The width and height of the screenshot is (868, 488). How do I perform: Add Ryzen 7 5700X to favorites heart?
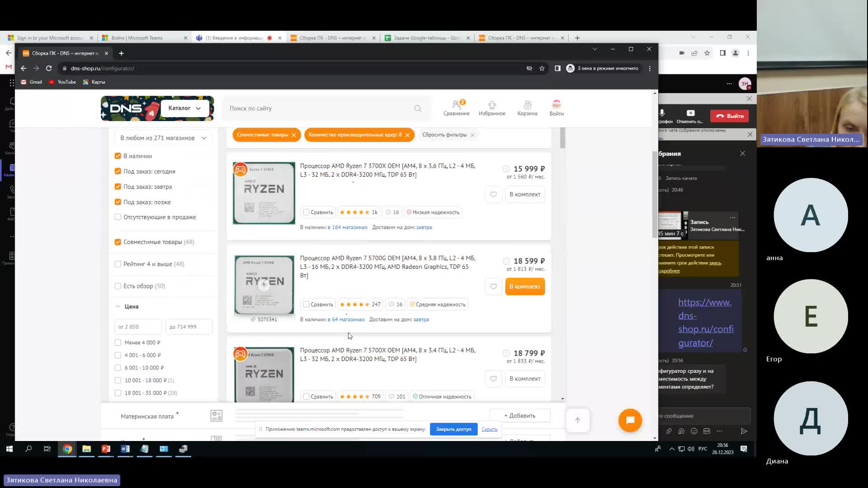point(493,379)
